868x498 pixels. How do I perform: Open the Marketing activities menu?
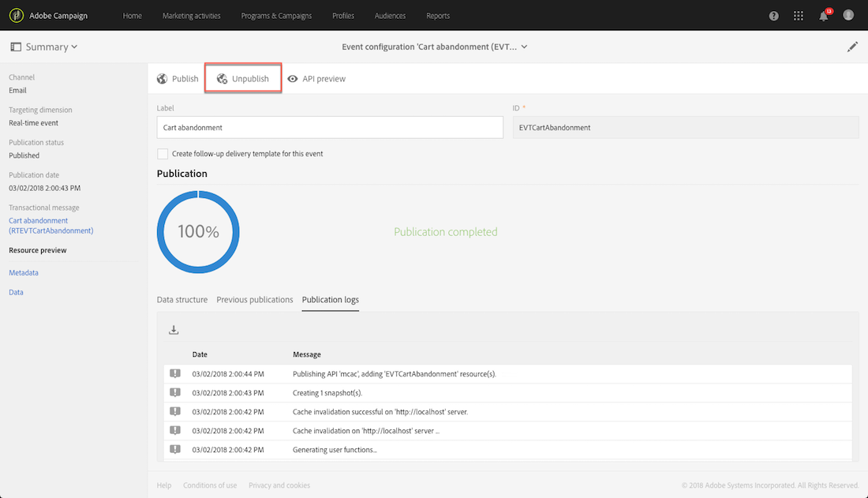tap(191, 16)
